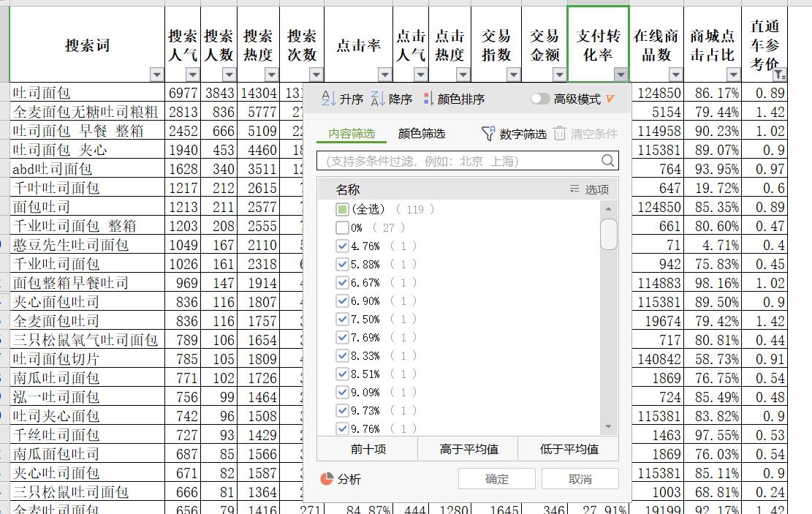The width and height of the screenshot is (812, 514).
Task: Open the 分析 pie chart analysis
Action: point(327,479)
